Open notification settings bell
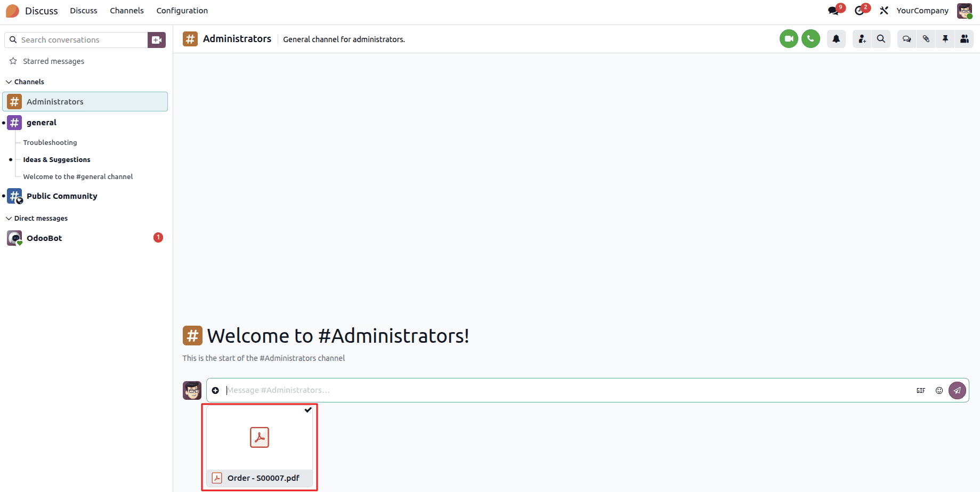 click(836, 39)
